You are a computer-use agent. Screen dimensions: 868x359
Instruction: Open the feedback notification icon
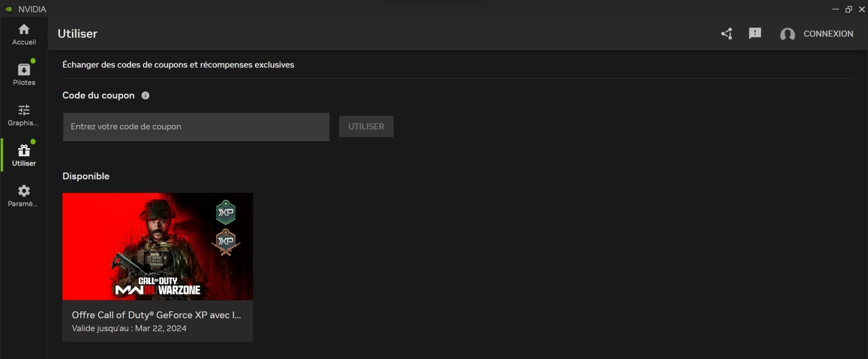pos(755,34)
